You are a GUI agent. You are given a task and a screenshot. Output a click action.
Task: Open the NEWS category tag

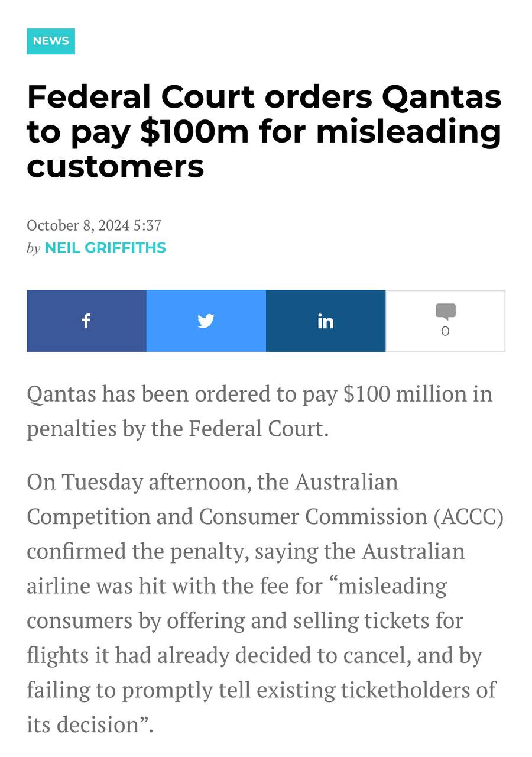pyautogui.click(x=51, y=41)
